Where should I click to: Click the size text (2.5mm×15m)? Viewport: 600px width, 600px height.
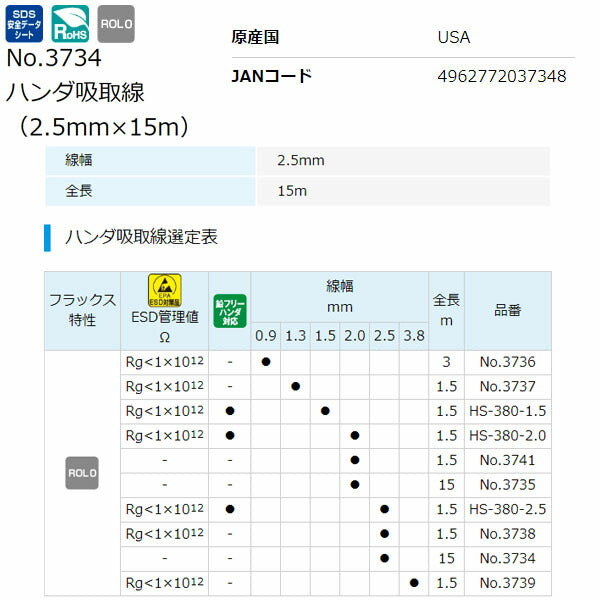[103, 127]
